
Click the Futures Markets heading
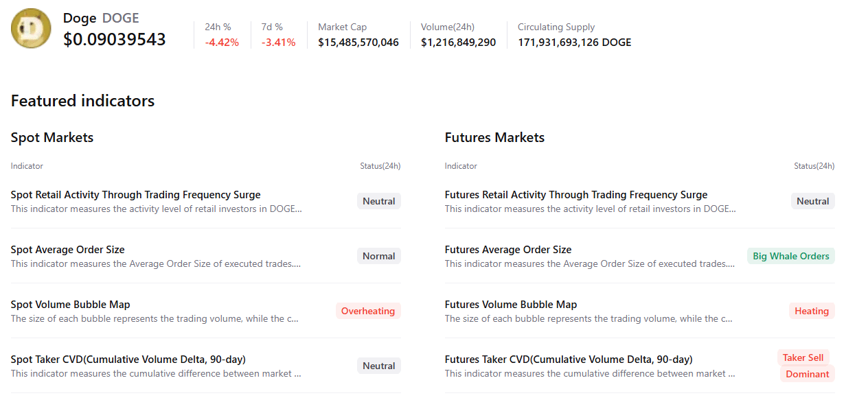494,137
